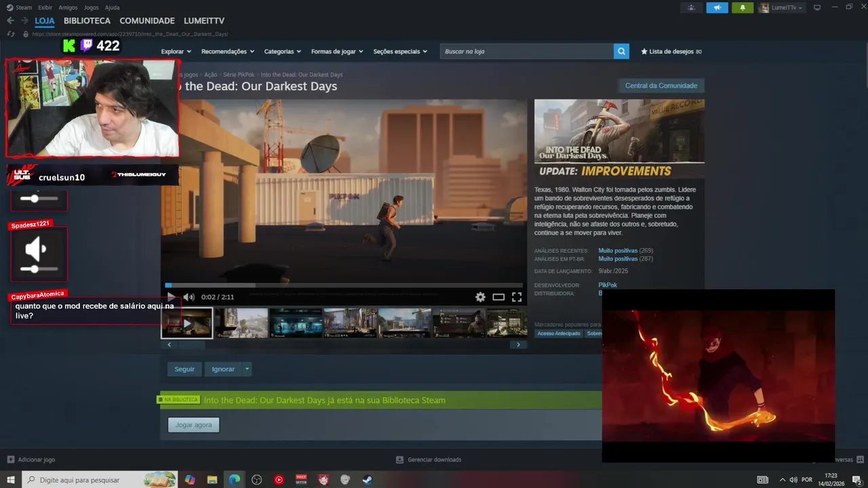Open Muito positivas PT-BR reviews link

click(x=618, y=259)
